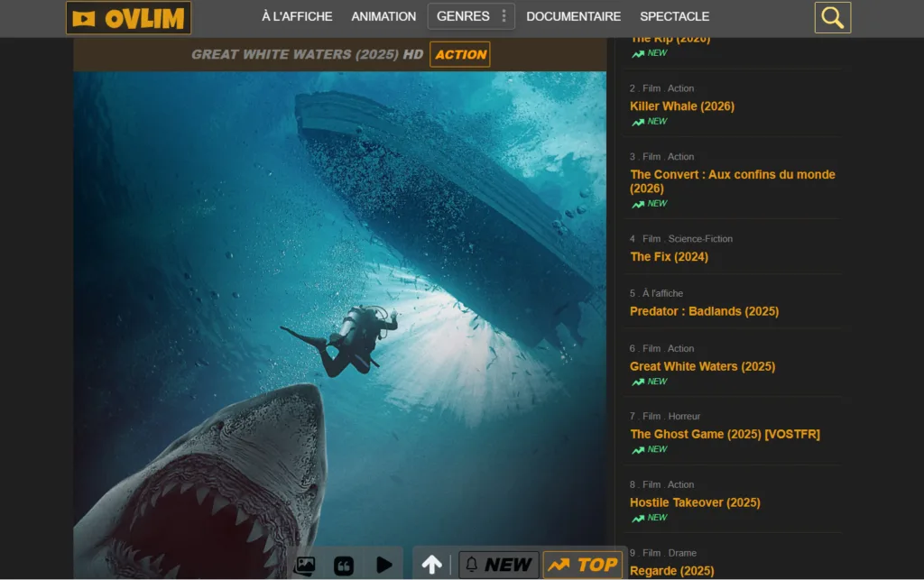Open the search magnifier icon
The height and width of the screenshot is (580, 924).
[832, 17]
